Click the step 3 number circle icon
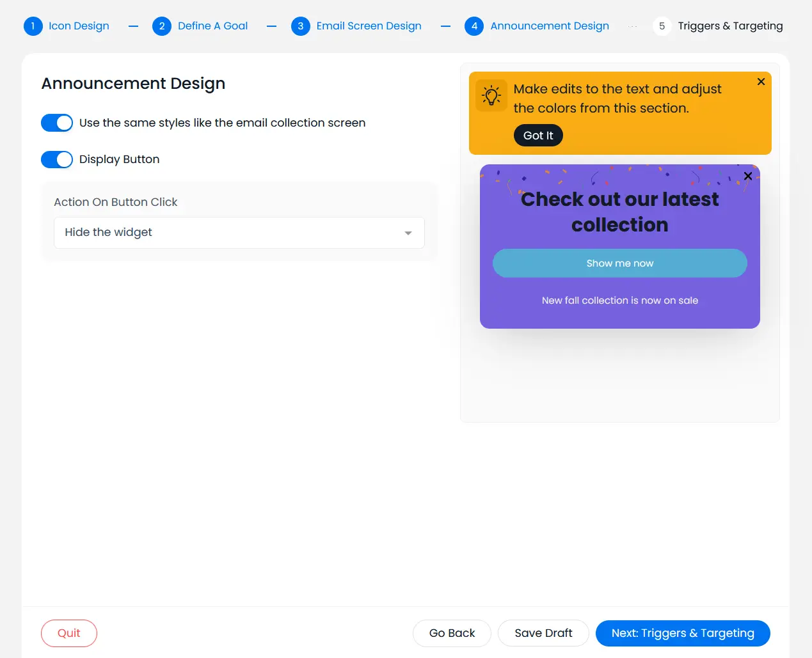The height and width of the screenshot is (658, 812). (x=300, y=26)
